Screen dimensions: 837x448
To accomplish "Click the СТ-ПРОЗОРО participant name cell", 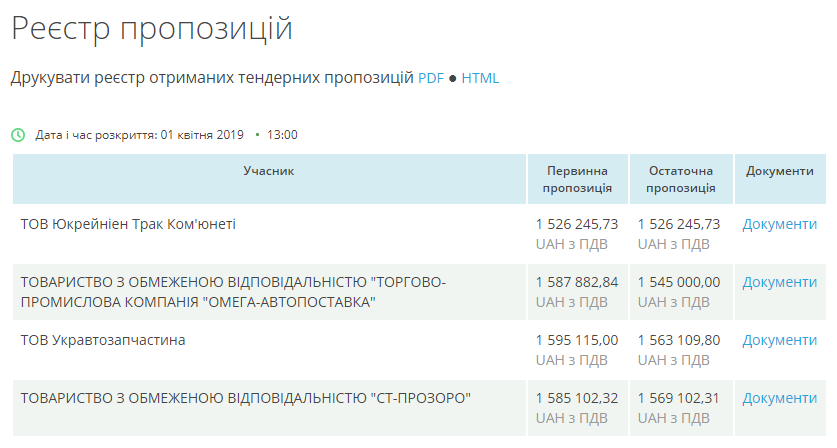I will click(x=245, y=399).
